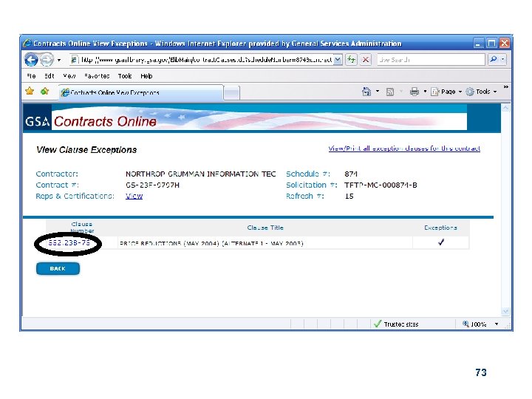This screenshot has width=532, height=399.
Task: Click the Print icon
Action: point(415,92)
